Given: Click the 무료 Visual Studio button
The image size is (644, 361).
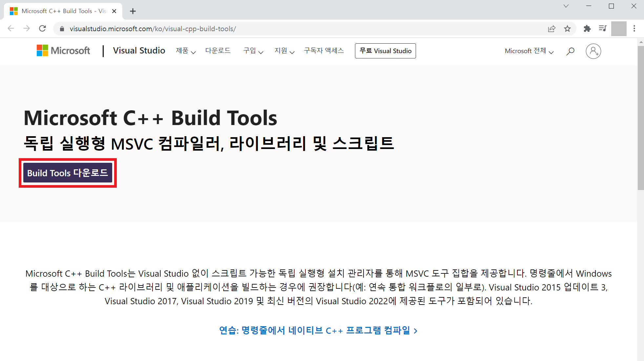Looking at the screenshot, I should (385, 51).
